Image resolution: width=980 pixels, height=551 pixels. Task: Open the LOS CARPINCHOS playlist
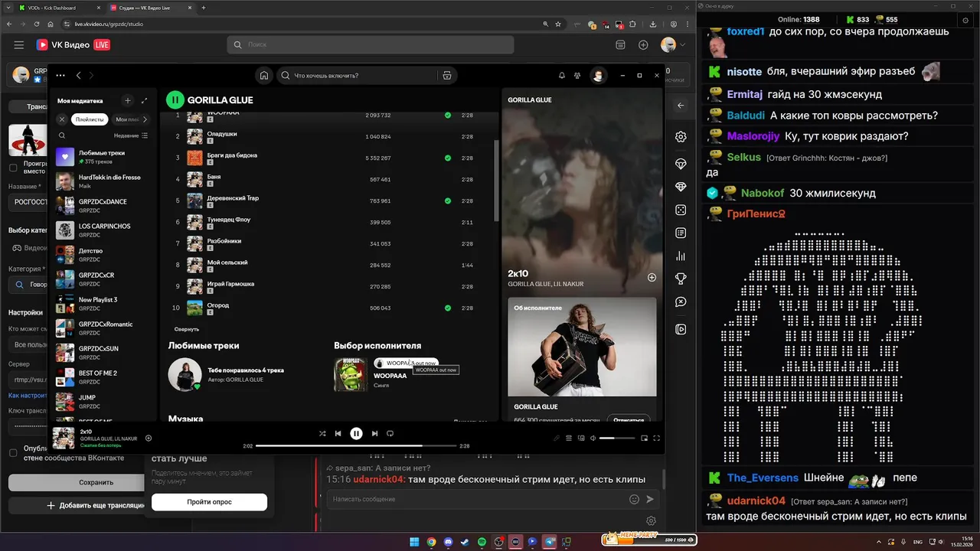coord(103,230)
